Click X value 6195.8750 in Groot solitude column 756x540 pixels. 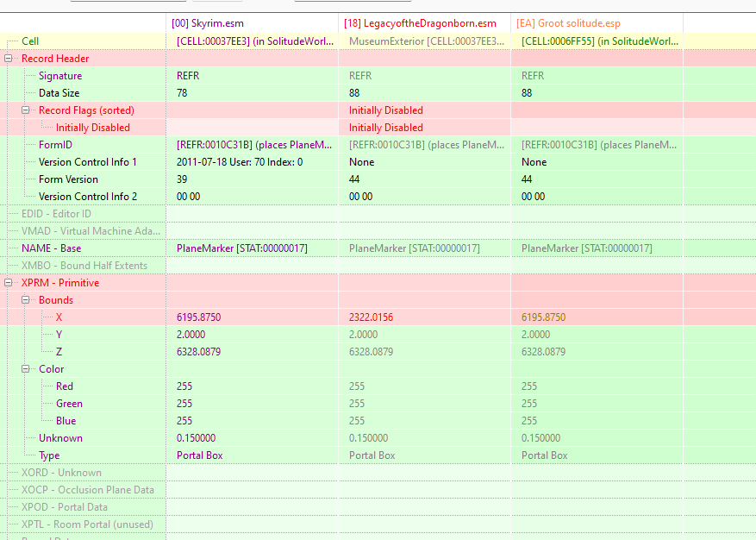(543, 317)
